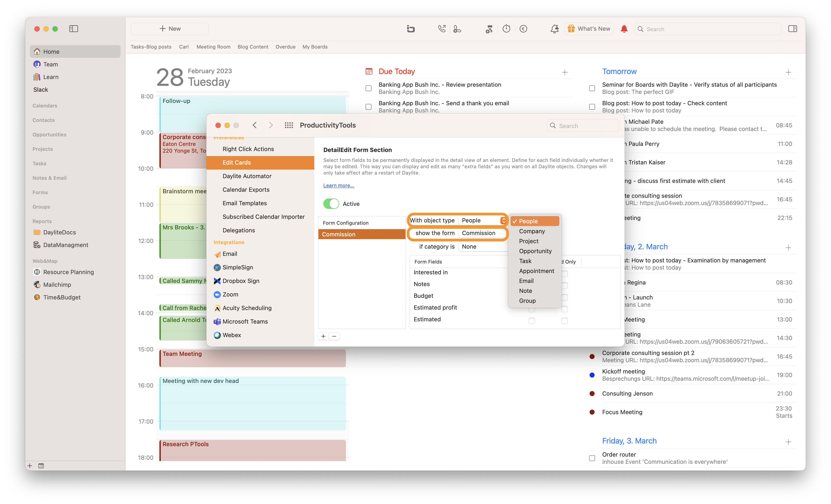This screenshot has width=831, height=504.
Task: Choose Opportunity from object type menu
Action: pyautogui.click(x=535, y=251)
